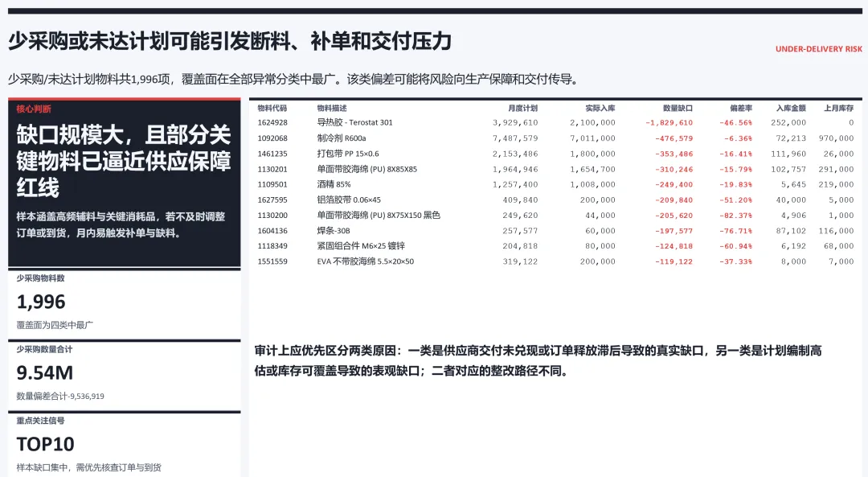Select last month inventory 970,000
868x477 pixels.
pos(836,138)
